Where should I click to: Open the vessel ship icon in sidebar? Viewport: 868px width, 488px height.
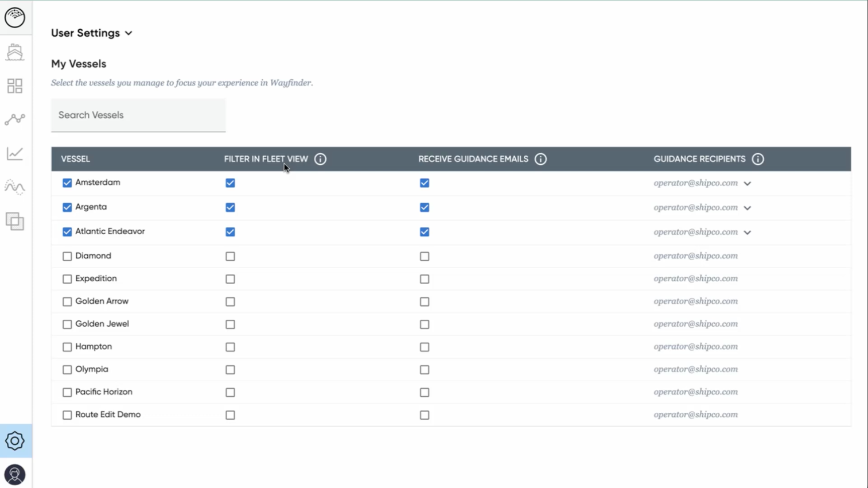pyautogui.click(x=15, y=52)
